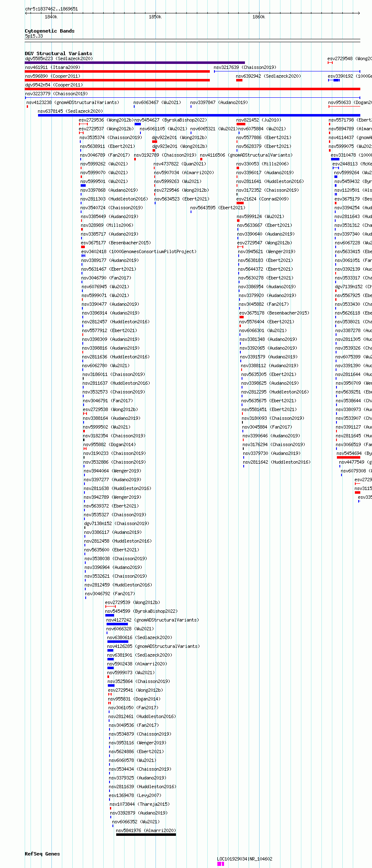Click the blue nsv6380616 (Sedlazeck2020) bar

click(x=118, y=642)
